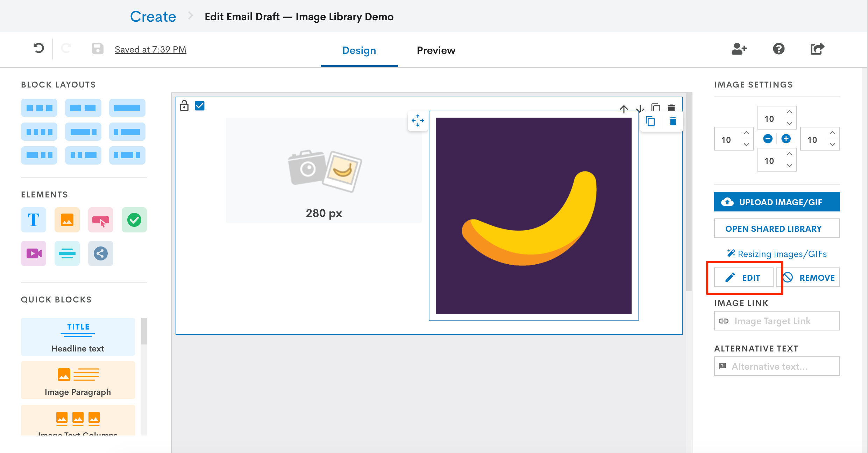Increase the left padding value
Image resolution: width=868 pixels, height=453 pixels.
[x=746, y=133]
